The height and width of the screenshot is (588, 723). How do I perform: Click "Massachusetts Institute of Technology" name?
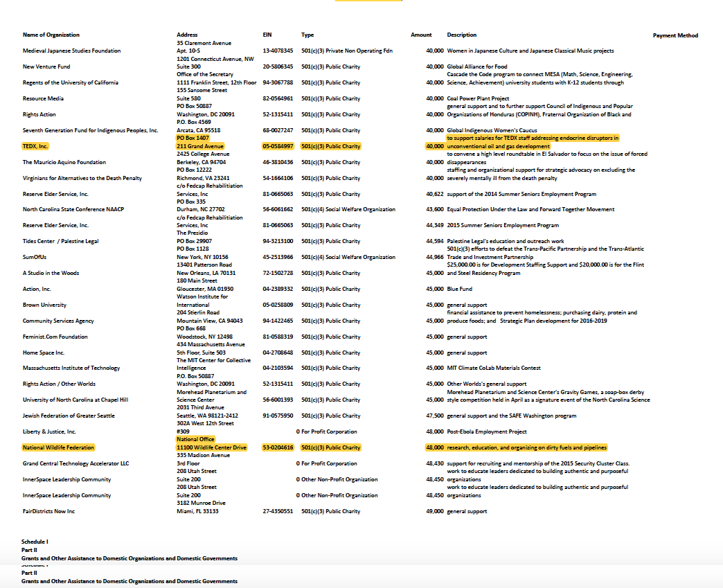71,368
